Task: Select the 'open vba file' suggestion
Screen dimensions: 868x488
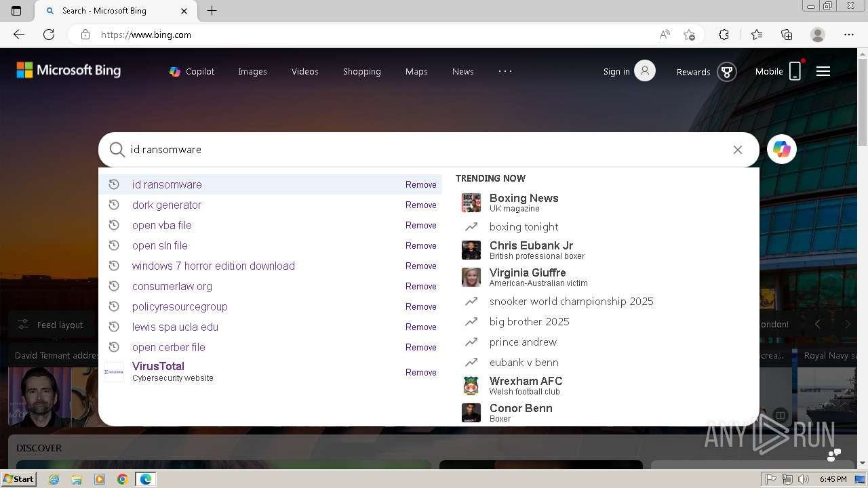Action: click(x=271, y=225)
